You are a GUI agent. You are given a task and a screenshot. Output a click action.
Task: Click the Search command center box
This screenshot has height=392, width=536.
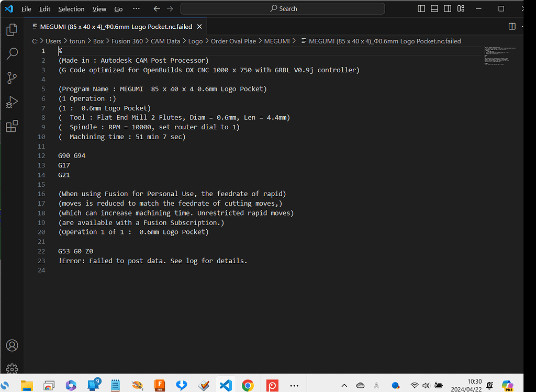coord(282,8)
